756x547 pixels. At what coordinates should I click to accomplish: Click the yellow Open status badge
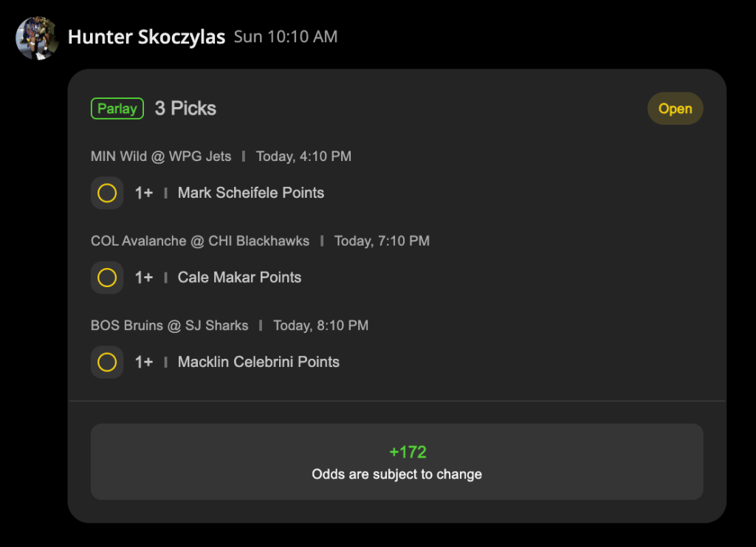675,109
